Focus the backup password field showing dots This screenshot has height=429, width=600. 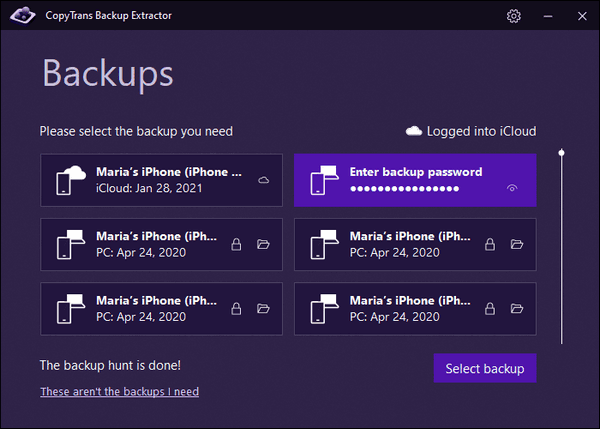(x=405, y=188)
